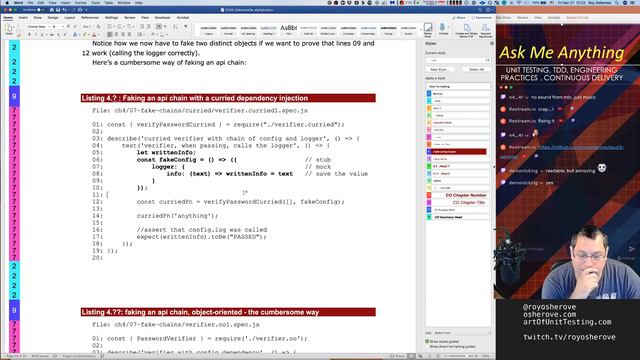Open the Home ribbon tab

coord(8,18)
